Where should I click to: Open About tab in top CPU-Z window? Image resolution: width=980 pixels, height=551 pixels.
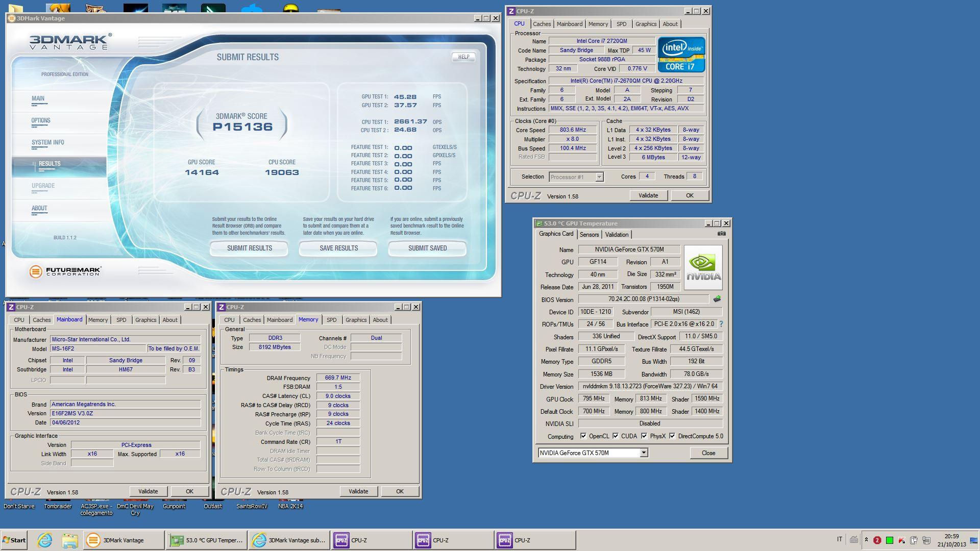[x=670, y=24]
